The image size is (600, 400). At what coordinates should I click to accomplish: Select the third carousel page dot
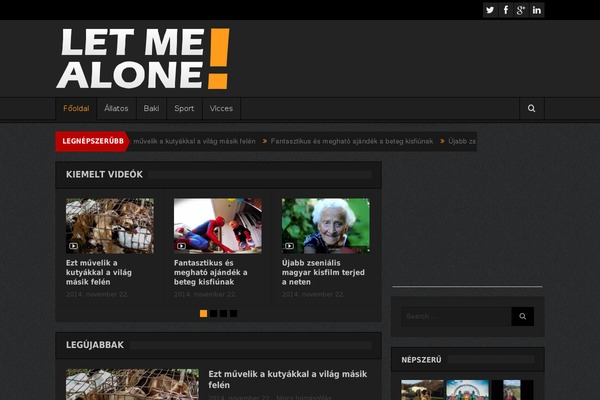[x=223, y=313]
